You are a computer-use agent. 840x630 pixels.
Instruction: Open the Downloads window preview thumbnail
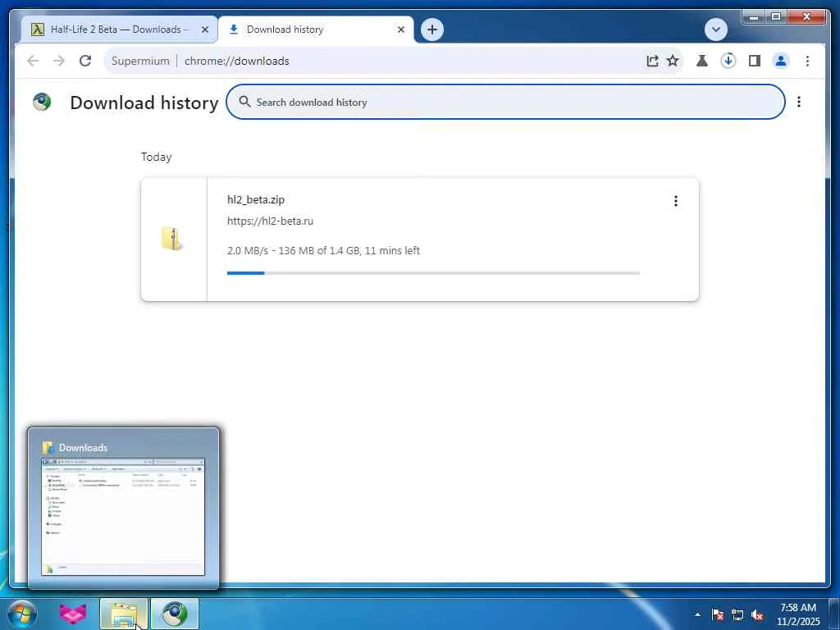coord(123,517)
